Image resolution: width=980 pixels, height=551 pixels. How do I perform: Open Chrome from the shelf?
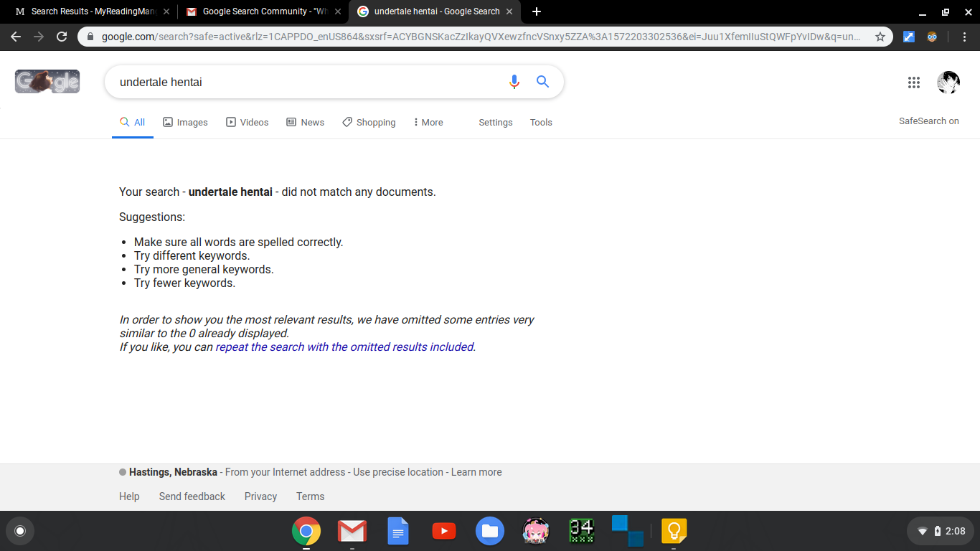pyautogui.click(x=306, y=531)
